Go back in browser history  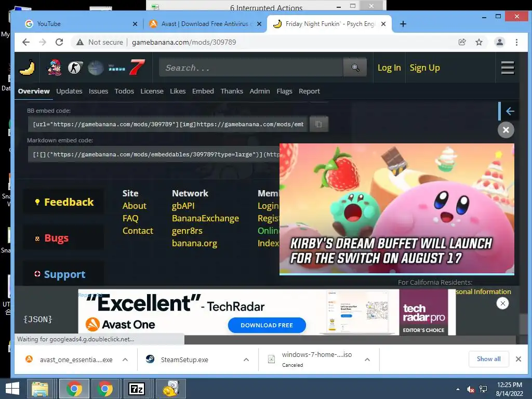tap(26, 42)
